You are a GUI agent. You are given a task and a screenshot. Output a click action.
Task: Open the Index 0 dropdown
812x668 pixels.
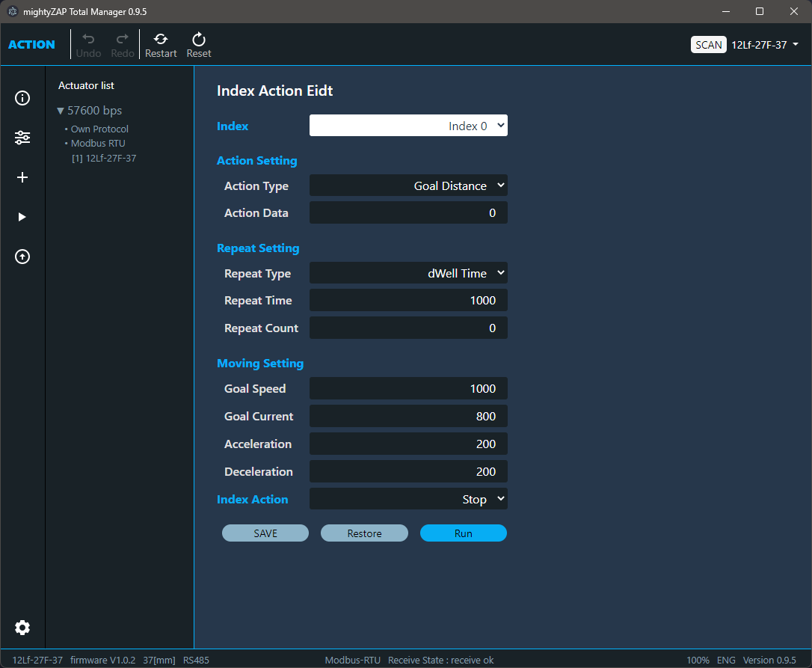[408, 126]
